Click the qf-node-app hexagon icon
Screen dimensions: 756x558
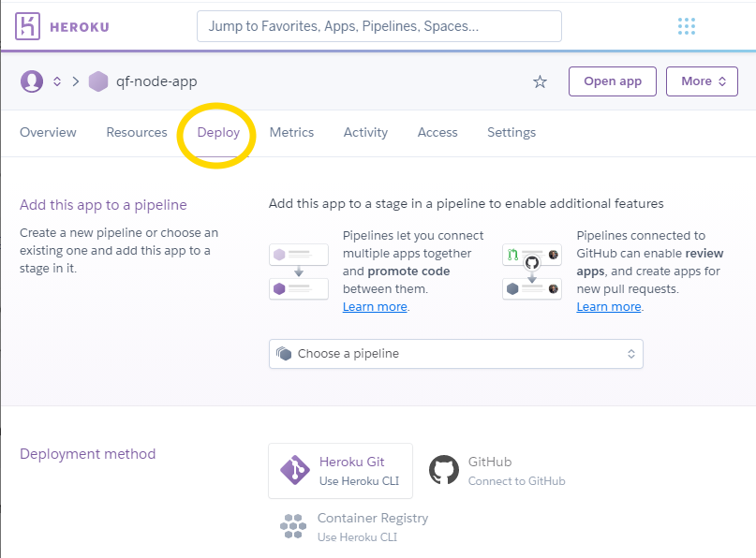(x=98, y=81)
